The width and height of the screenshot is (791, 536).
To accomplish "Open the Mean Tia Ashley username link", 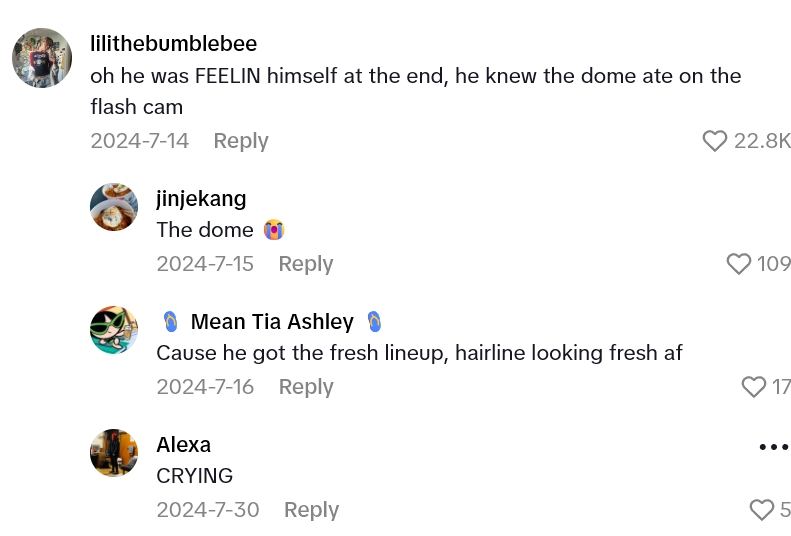I will pos(272,322).
